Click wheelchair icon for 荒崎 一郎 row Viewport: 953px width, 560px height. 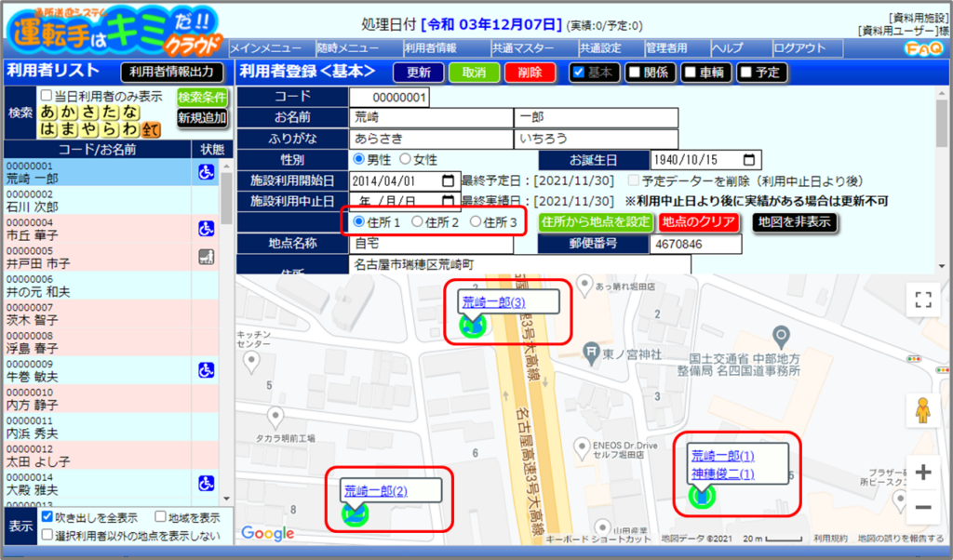(x=206, y=172)
